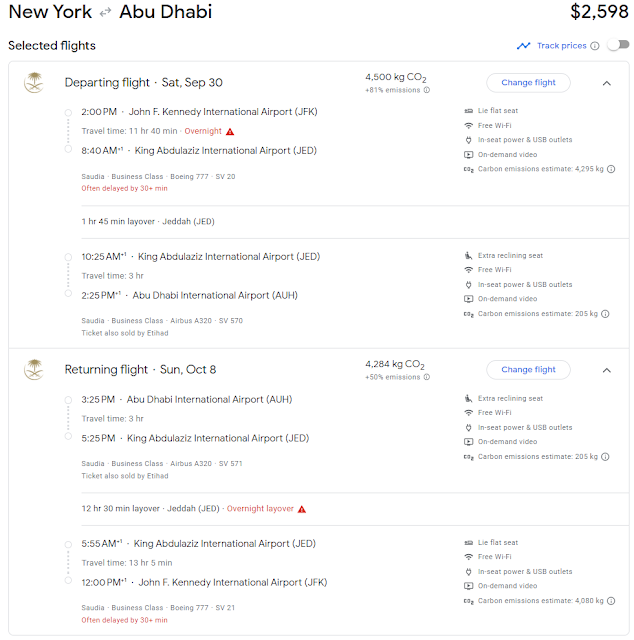Change the departing flight
Viewport: 634px width, 640px height.
click(x=528, y=83)
